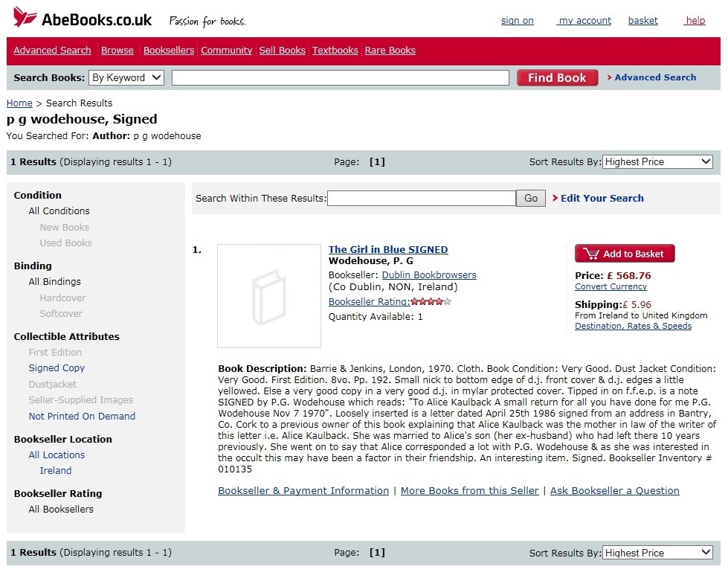Open the By Keyword search type dropdown
This screenshot has width=728, height=581.
(x=126, y=77)
